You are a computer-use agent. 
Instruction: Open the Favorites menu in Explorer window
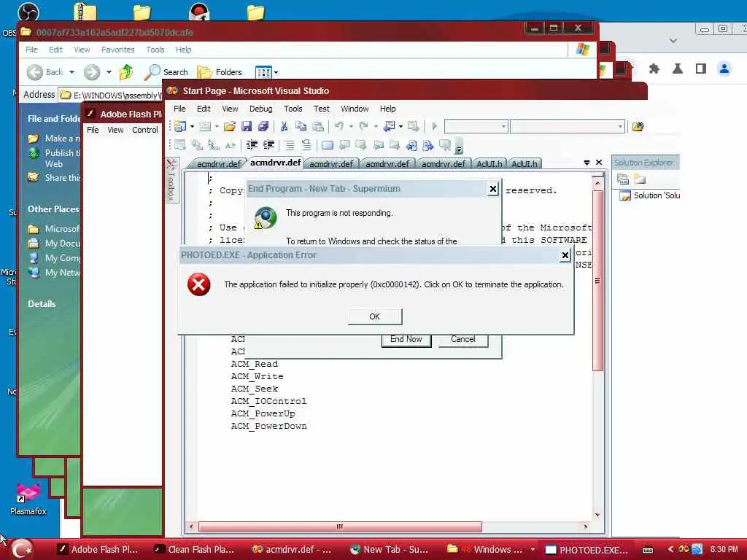pyautogui.click(x=117, y=50)
